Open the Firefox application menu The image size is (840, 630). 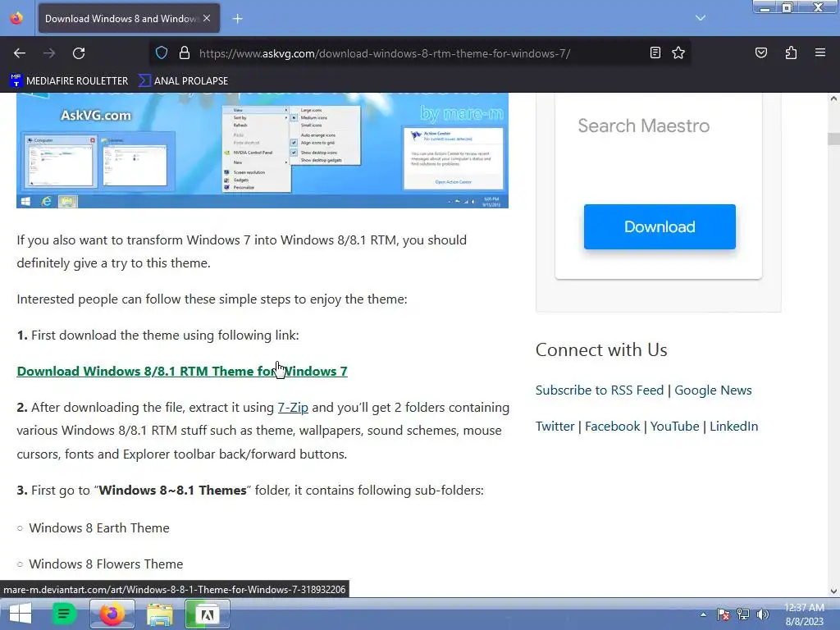click(x=820, y=52)
